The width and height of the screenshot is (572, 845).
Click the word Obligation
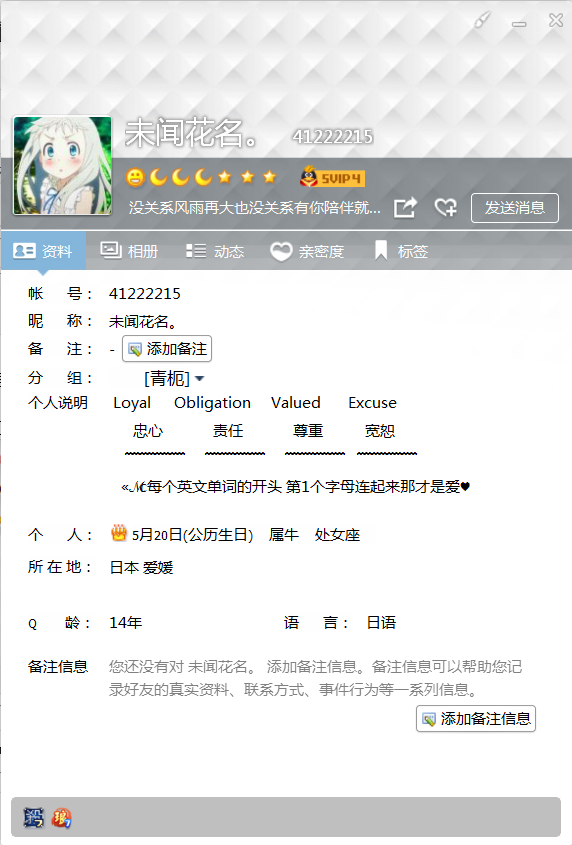coord(212,403)
